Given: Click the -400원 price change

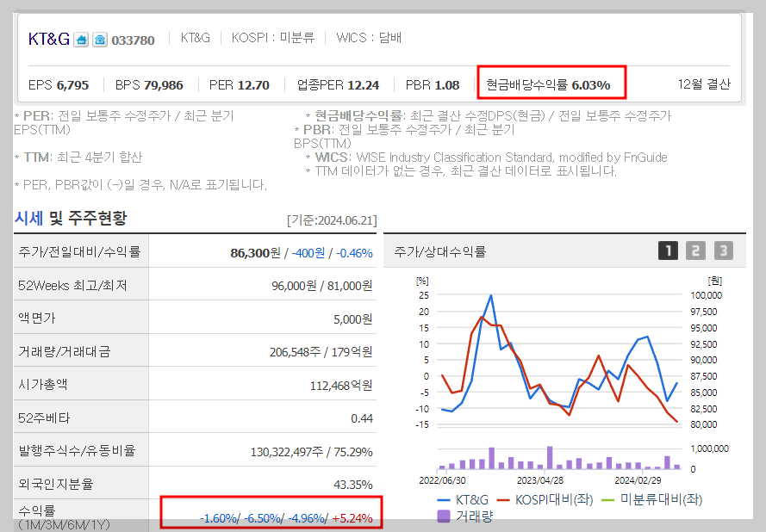Looking at the screenshot, I should [x=308, y=253].
